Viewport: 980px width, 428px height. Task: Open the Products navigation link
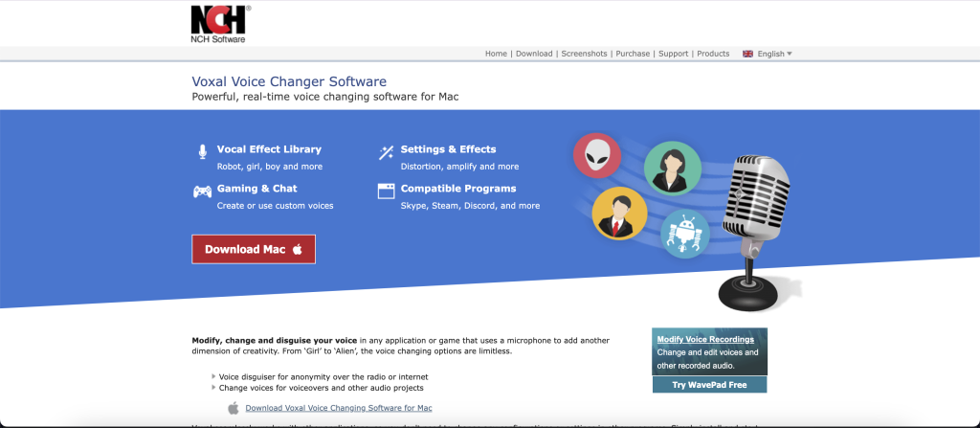[713, 54]
